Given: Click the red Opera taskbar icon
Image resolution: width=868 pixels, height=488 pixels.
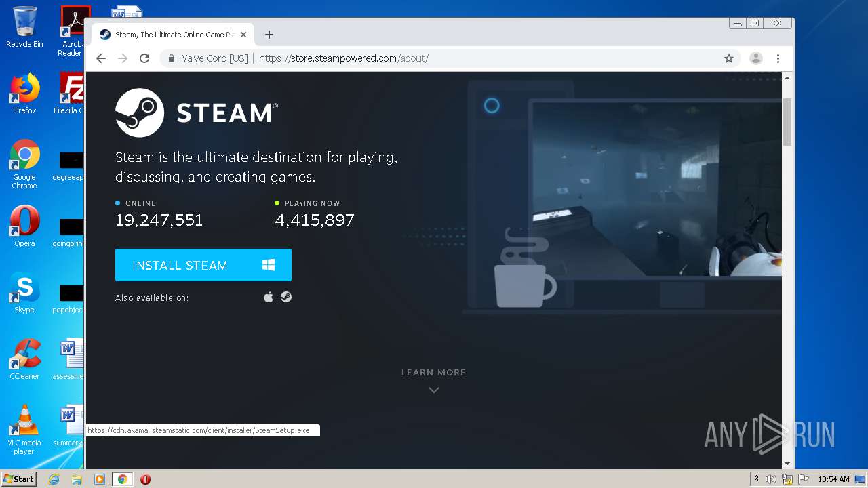Looking at the screenshot, I should (145, 479).
